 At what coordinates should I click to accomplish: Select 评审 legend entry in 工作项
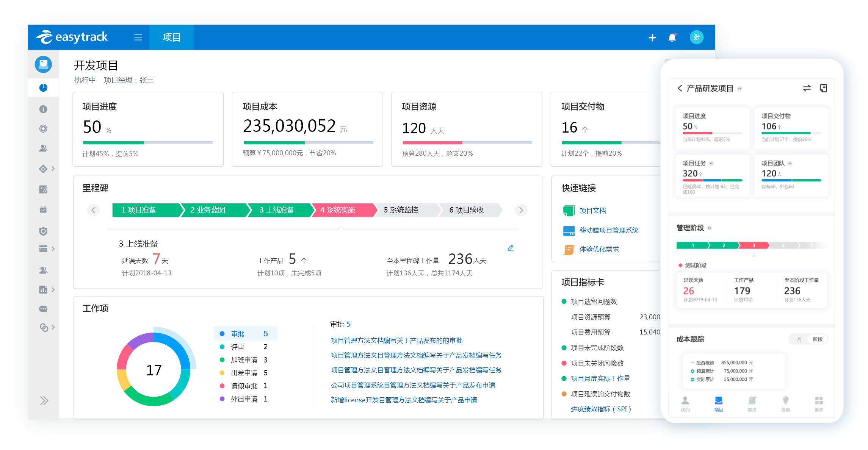point(244,347)
